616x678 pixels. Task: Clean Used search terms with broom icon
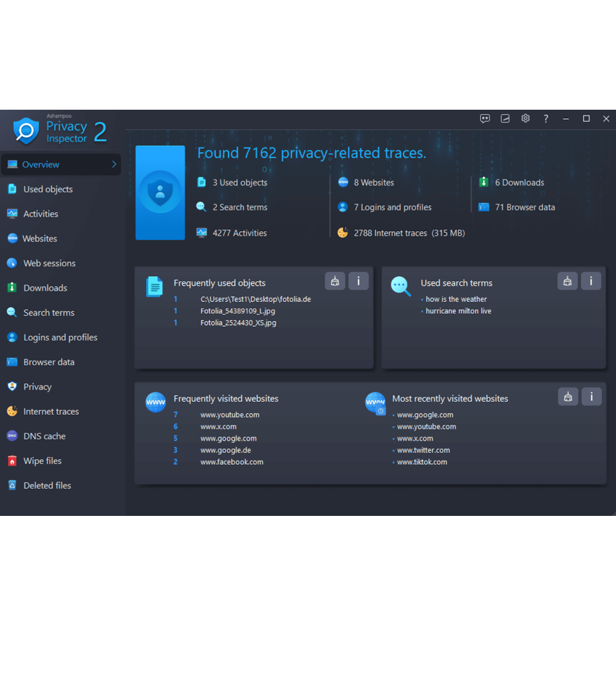[x=567, y=281]
